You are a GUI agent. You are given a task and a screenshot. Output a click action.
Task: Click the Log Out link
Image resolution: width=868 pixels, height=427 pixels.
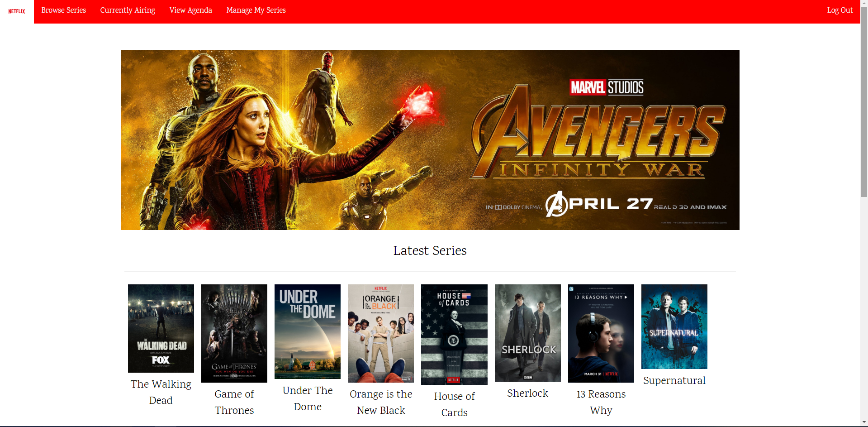(x=840, y=10)
